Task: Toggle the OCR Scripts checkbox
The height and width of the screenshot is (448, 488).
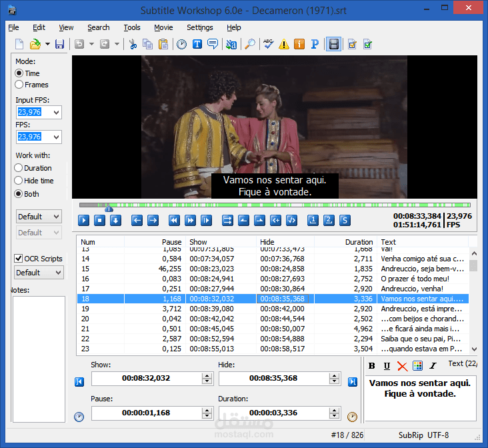Action: coord(19,259)
